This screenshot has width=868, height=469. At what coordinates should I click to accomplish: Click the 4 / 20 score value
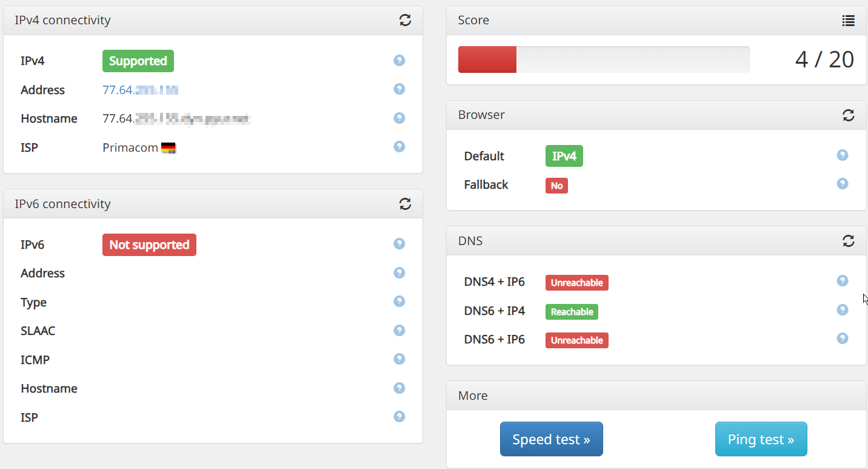click(824, 59)
